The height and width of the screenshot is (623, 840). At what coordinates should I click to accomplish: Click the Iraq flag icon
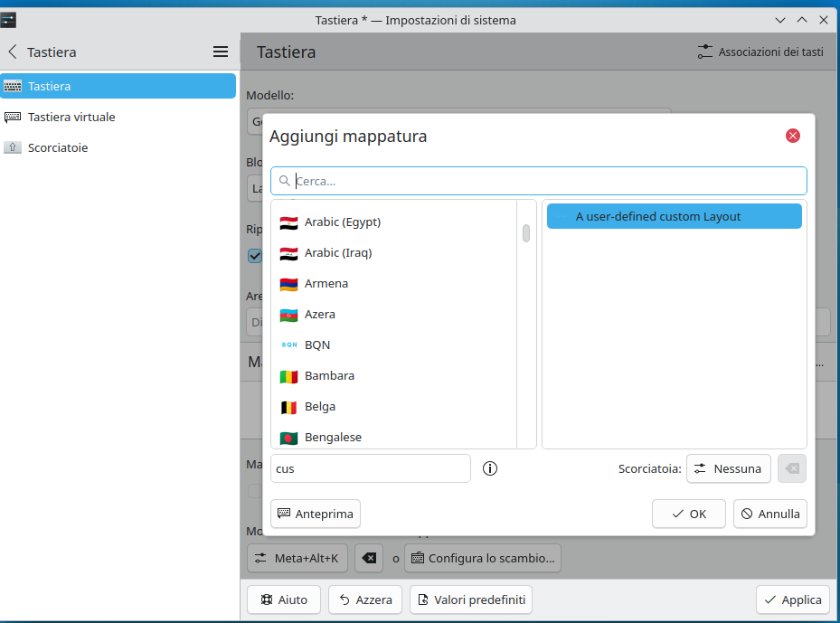tap(288, 253)
